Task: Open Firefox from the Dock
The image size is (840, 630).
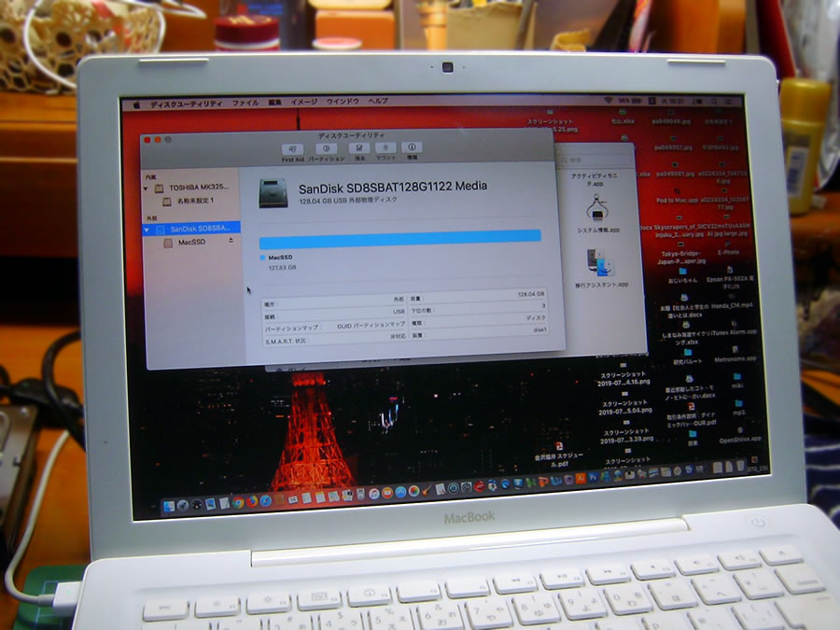Action: 251,502
